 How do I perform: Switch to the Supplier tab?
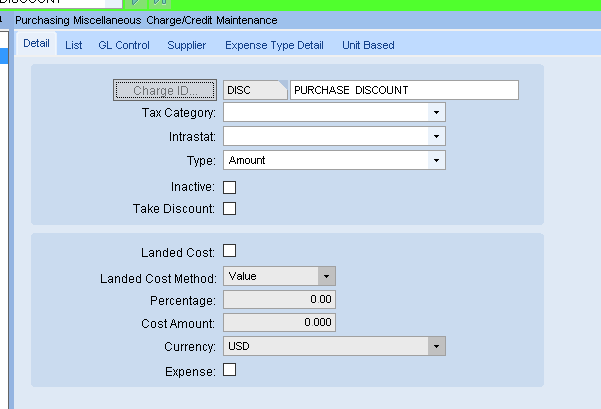coord(187,45)
